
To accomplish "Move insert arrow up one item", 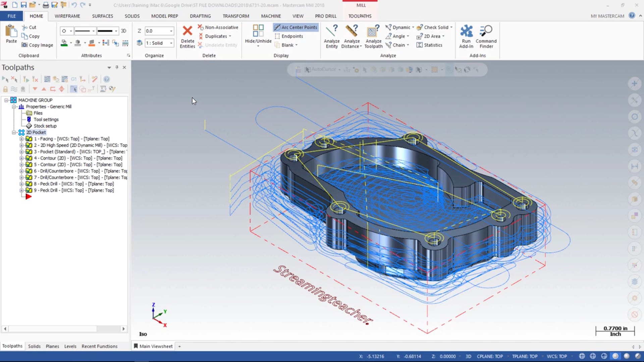I will [44, 89].
